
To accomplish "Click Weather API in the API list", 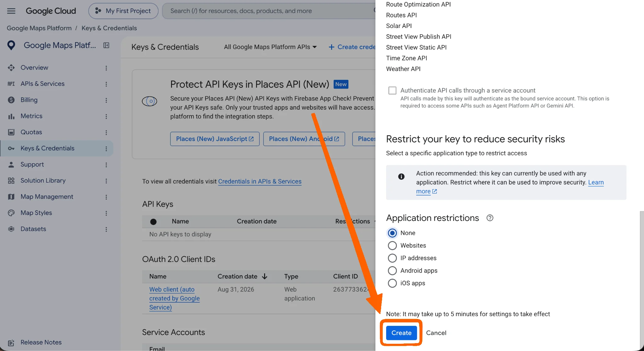I will coord(403,69).
